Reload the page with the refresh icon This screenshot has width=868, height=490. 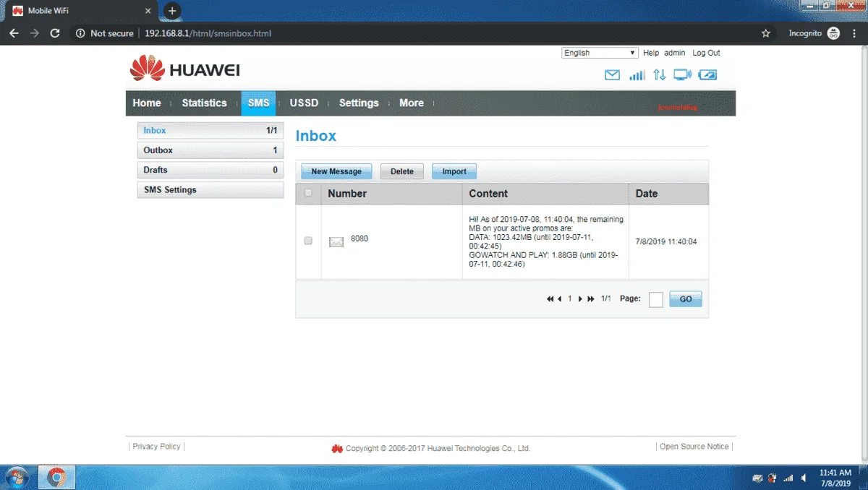point(55,33)
